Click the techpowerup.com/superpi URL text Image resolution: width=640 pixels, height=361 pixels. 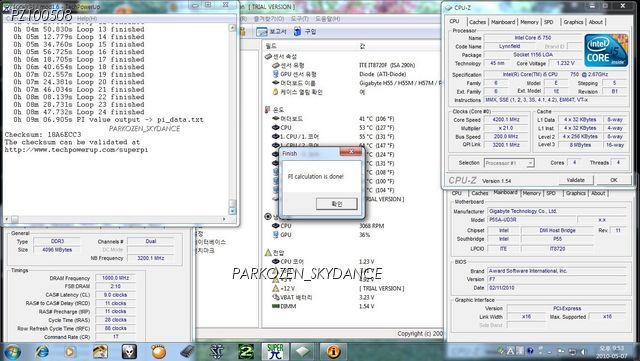point(76,150)
